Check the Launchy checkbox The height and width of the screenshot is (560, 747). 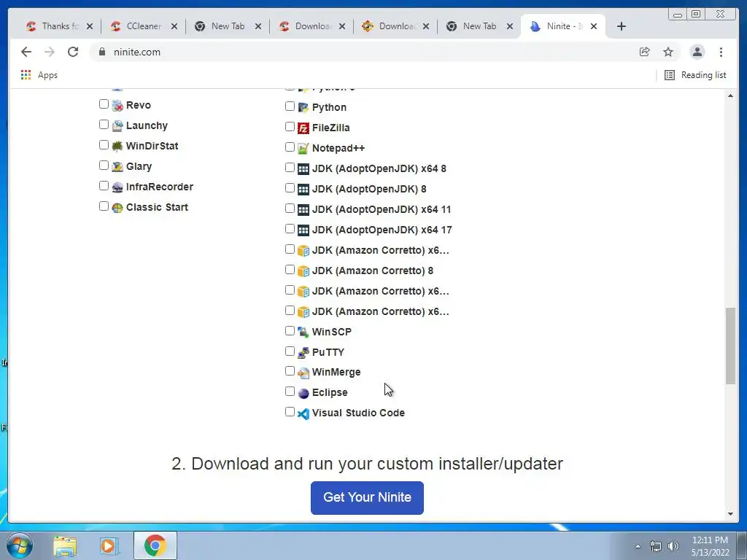tap(104, 124)
